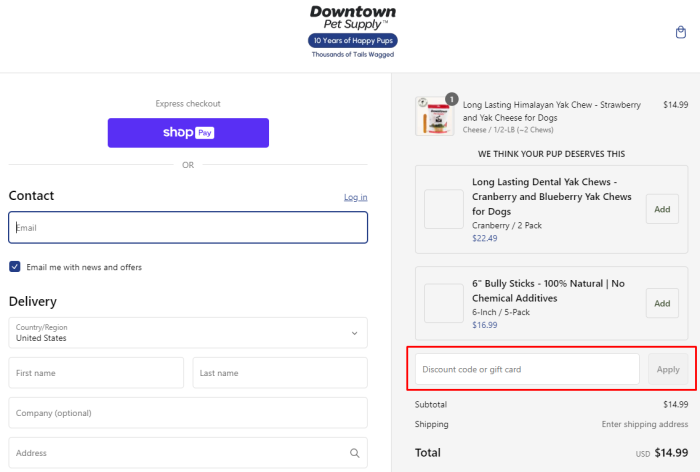Click the USD $14.99 total amount
The image size is (700, 472).
click(662, 453)
